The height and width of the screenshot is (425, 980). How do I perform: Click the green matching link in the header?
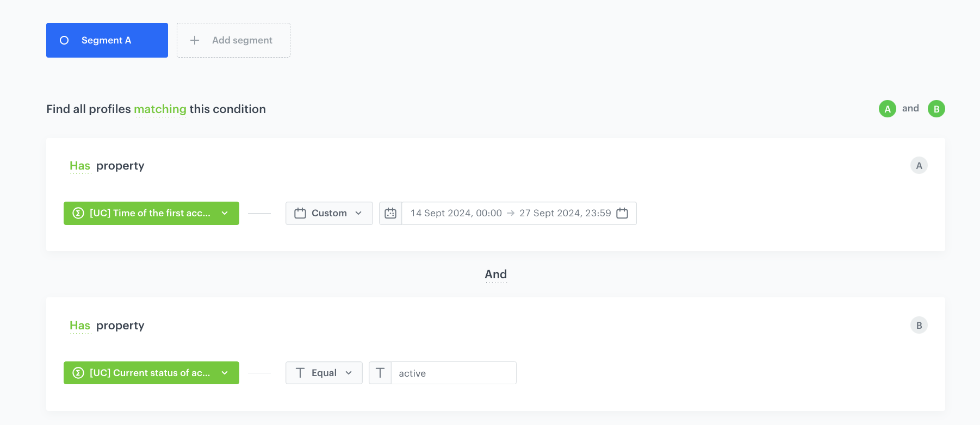(160, 109)
